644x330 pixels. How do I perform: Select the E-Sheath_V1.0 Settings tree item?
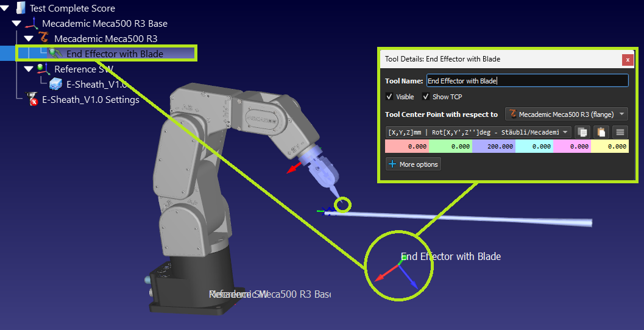pyautogui.click(x=91, y=99)
